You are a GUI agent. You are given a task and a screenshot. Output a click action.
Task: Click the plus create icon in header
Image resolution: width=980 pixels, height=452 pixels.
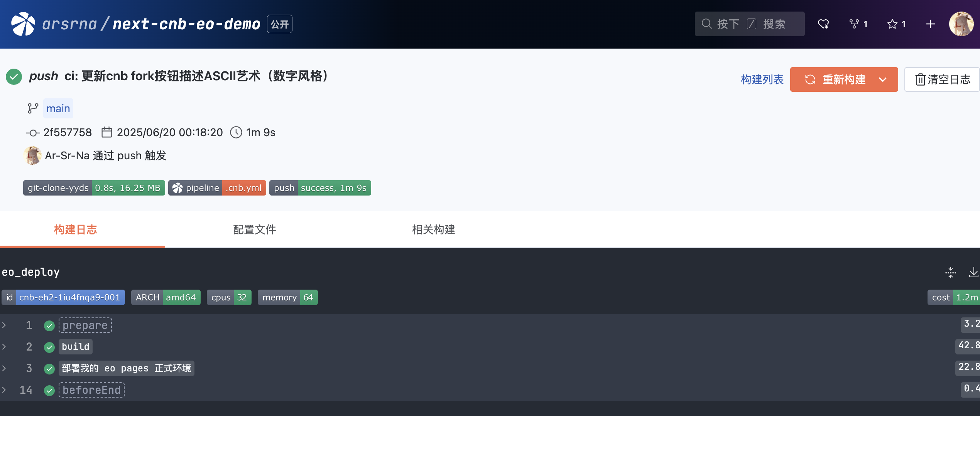pos(930,24)
